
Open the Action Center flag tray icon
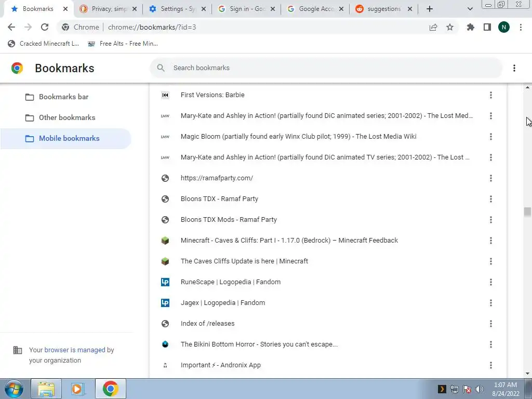pos(467,389)
